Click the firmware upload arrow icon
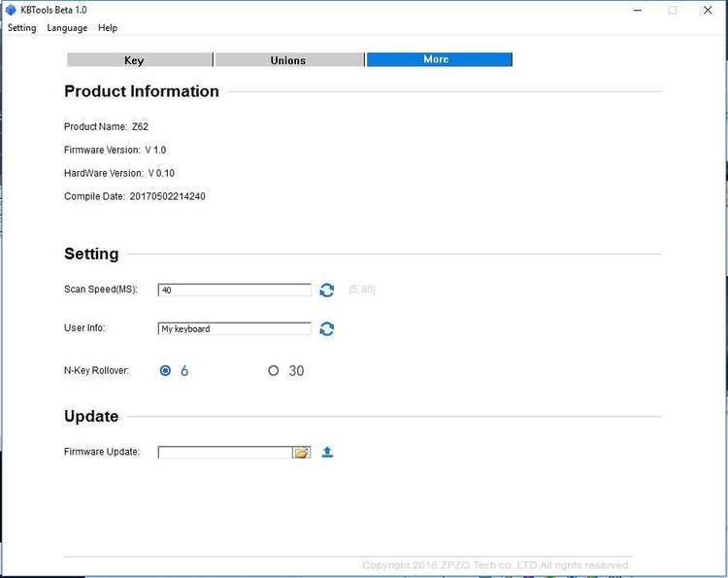The image size is (728, 578). (x=327, y=452)
